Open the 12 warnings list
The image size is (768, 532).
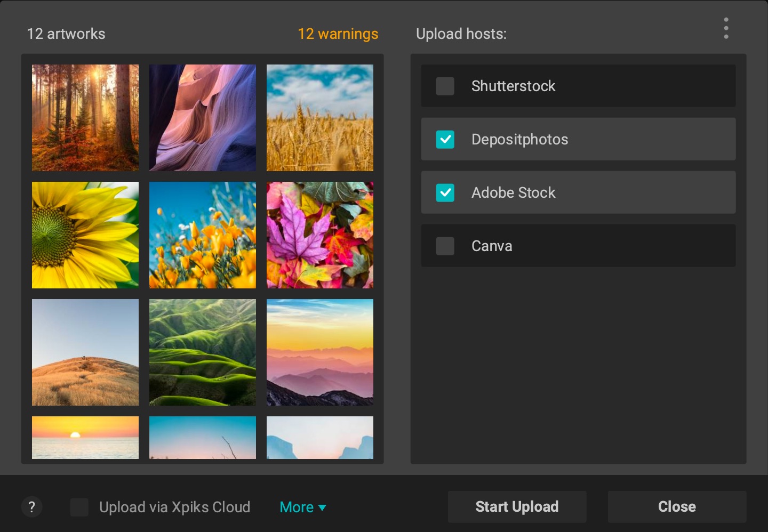coord(339,34)
